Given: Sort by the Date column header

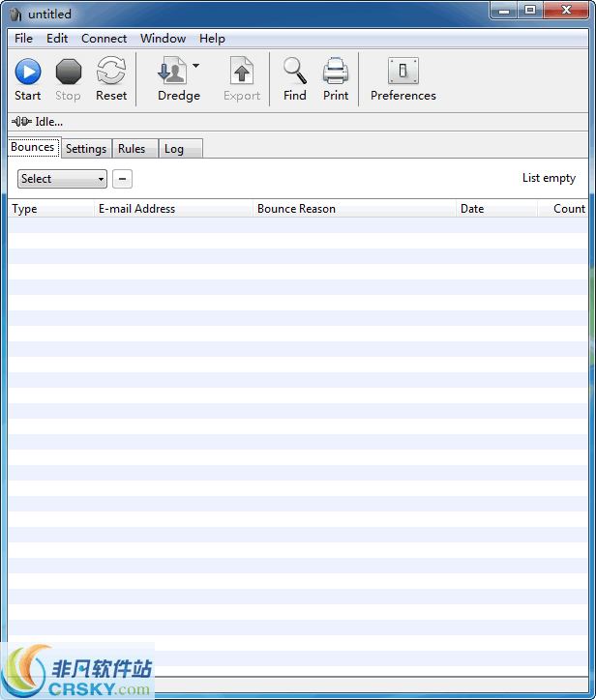Looking at the screenshot, I should (496, 209).
